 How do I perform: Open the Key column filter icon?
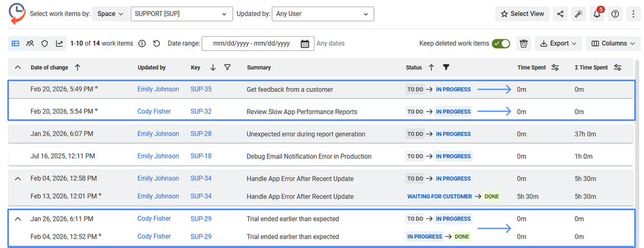[x=227, y=68]
